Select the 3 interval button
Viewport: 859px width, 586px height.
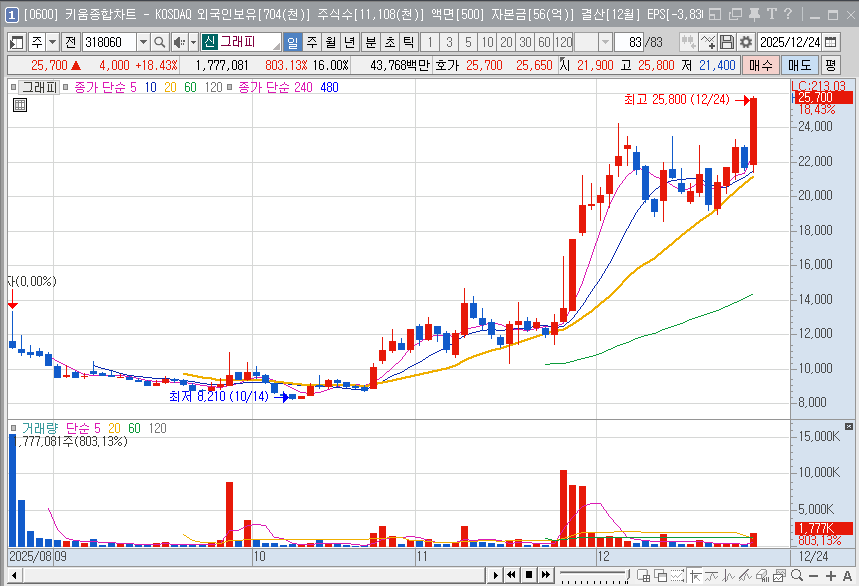449,42
